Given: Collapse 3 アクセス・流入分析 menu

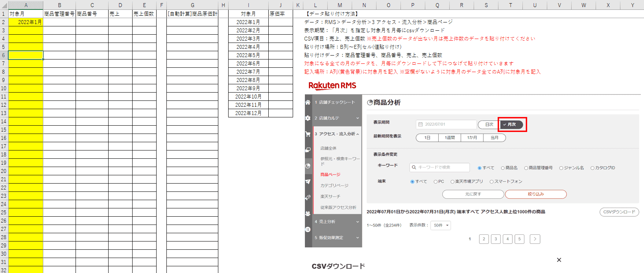Looking at the screenshot, I should coord(337,134).
